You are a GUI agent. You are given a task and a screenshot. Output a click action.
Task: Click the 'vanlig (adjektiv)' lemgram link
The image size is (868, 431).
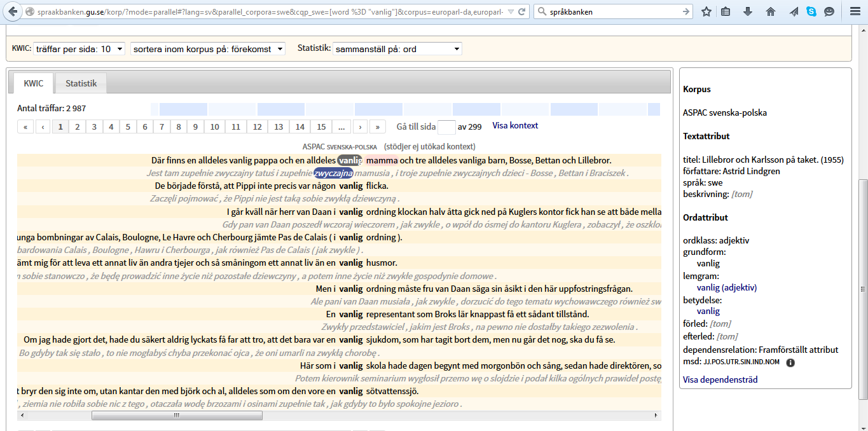point(727,287)
